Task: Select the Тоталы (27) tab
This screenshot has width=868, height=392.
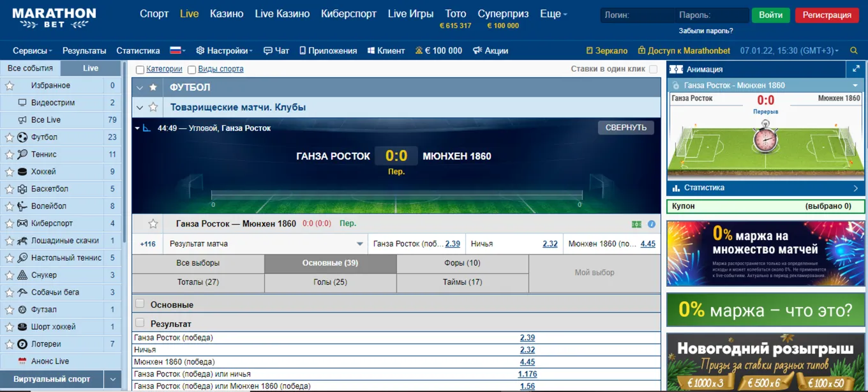Action: [198, 282]
